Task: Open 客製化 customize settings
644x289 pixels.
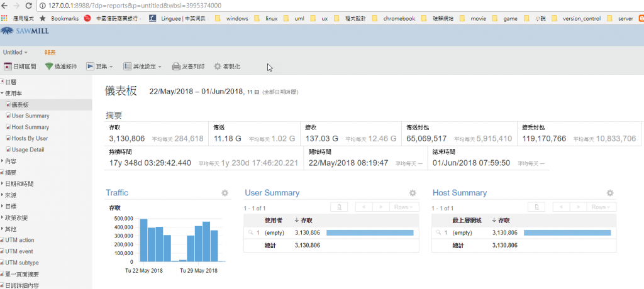Action: pyautogui.click(x=227, y=67)
